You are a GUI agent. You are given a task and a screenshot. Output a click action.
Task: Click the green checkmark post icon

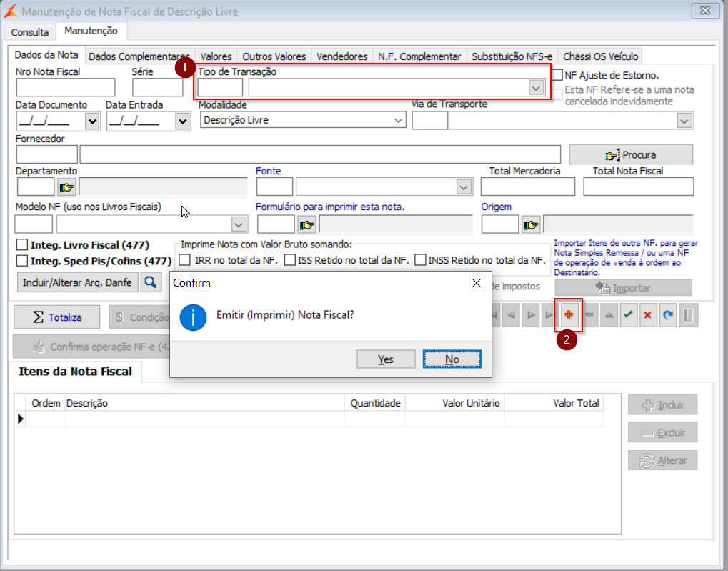click(x=628, y=315)
